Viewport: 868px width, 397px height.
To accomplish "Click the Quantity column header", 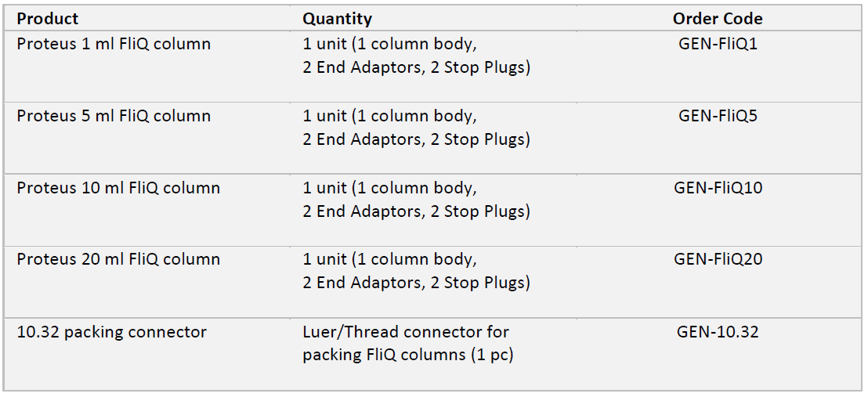I will click(x=338, y=18).
